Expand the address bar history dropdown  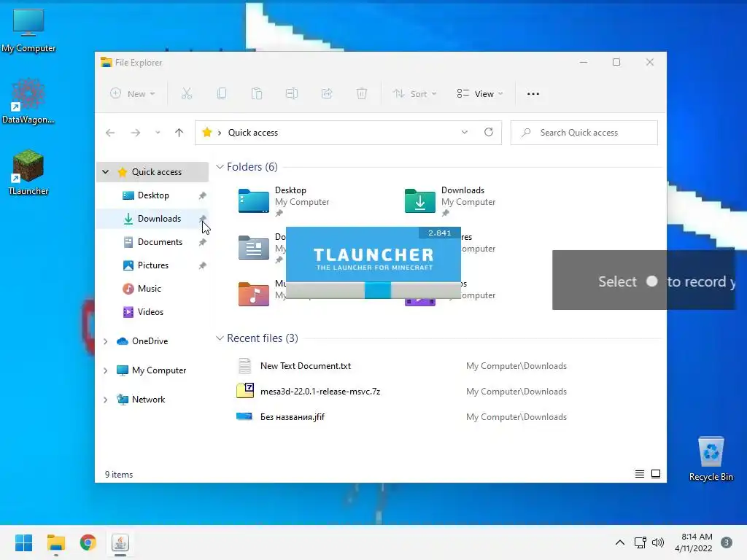click(x=465, y=133)
